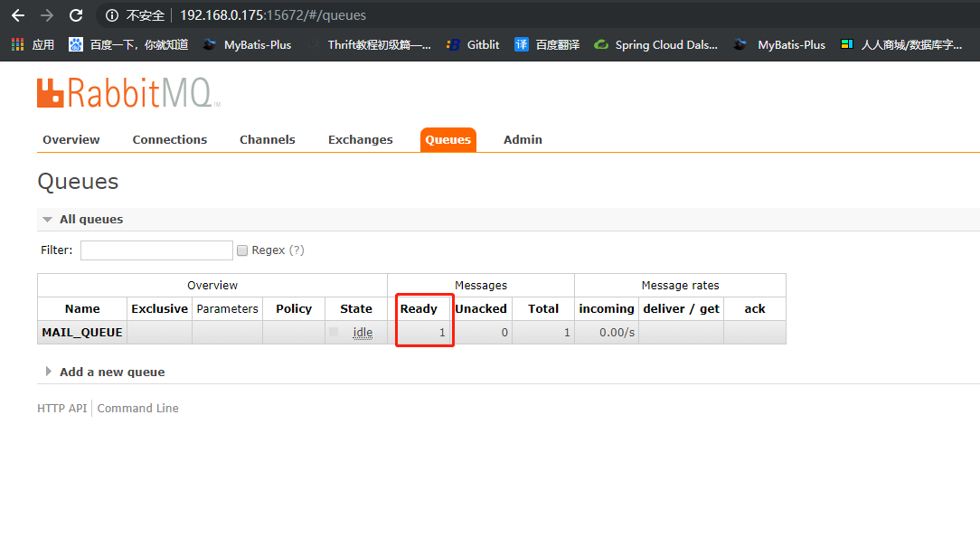The height and width of the screenshot is (547, 980).
Task: Sort by the Parameters column header
Action: click(228, 309)
